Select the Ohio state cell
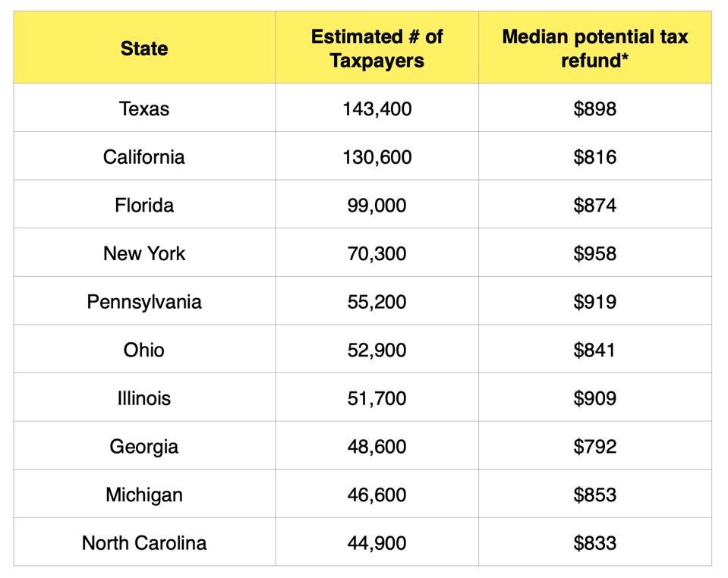 point(144,350)
